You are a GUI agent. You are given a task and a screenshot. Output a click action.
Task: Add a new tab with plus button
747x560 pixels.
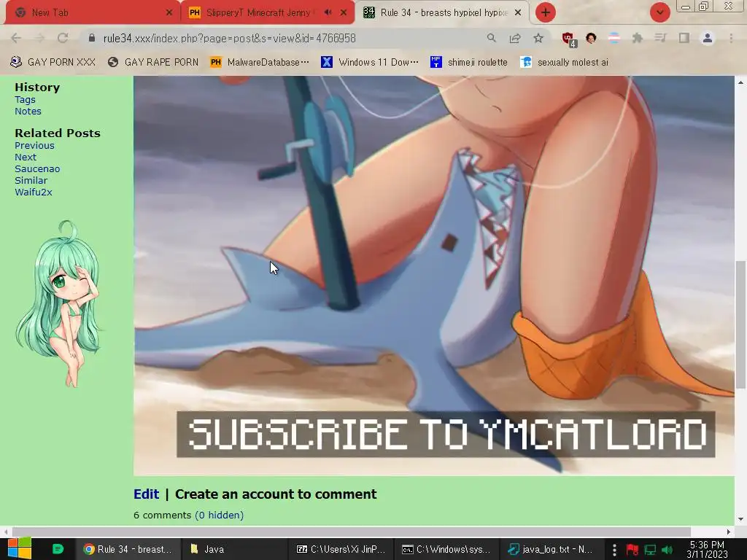546,12
